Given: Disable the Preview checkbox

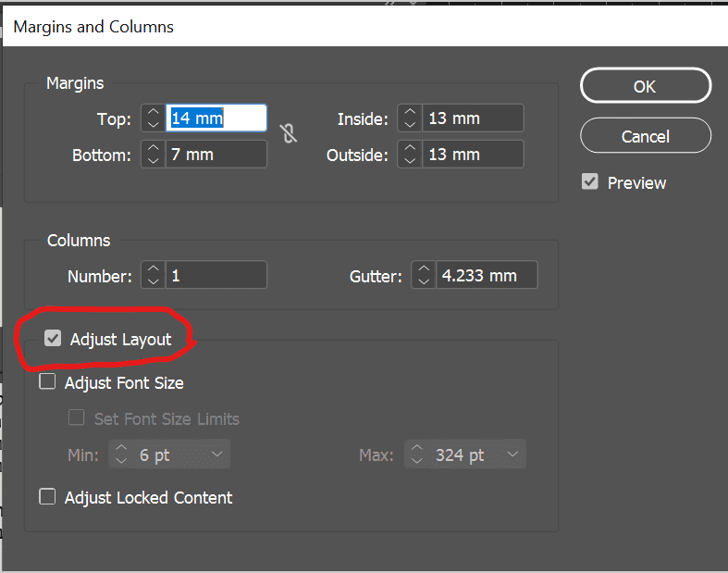Looking at the screenshot, I should pyautogui.click(x=589, y=182).
